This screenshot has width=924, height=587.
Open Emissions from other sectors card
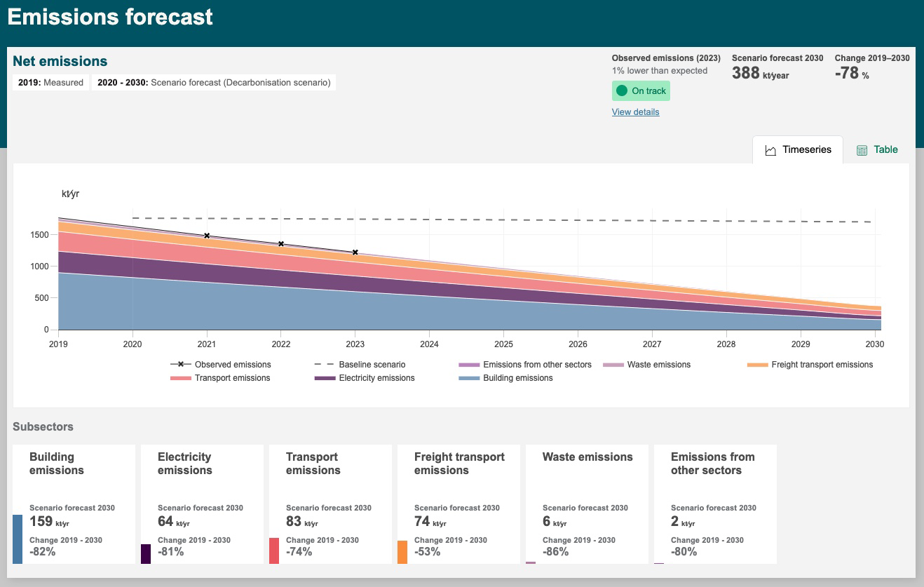(x=715, y=504)
